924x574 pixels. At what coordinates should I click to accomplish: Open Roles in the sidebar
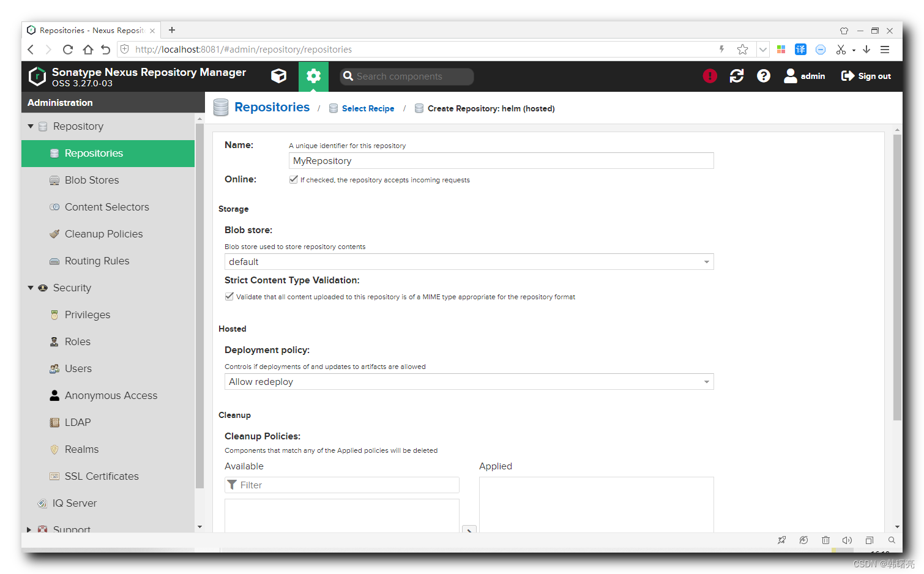108,342
